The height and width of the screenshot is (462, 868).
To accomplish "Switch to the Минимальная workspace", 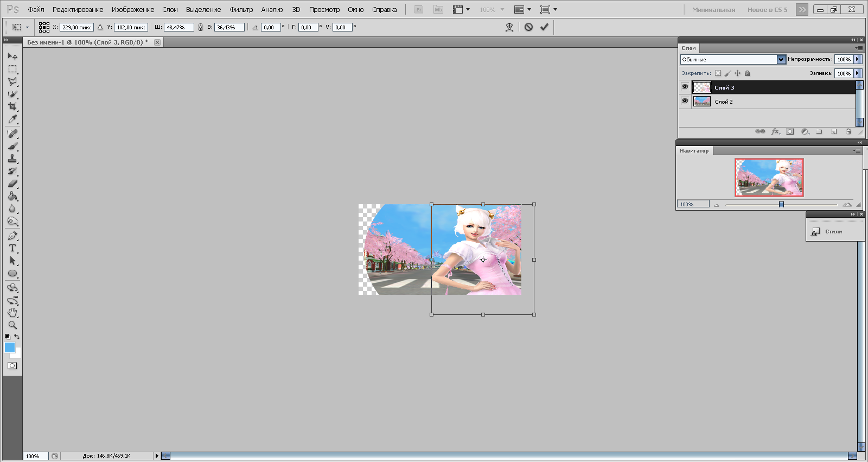I will (713, 10).
